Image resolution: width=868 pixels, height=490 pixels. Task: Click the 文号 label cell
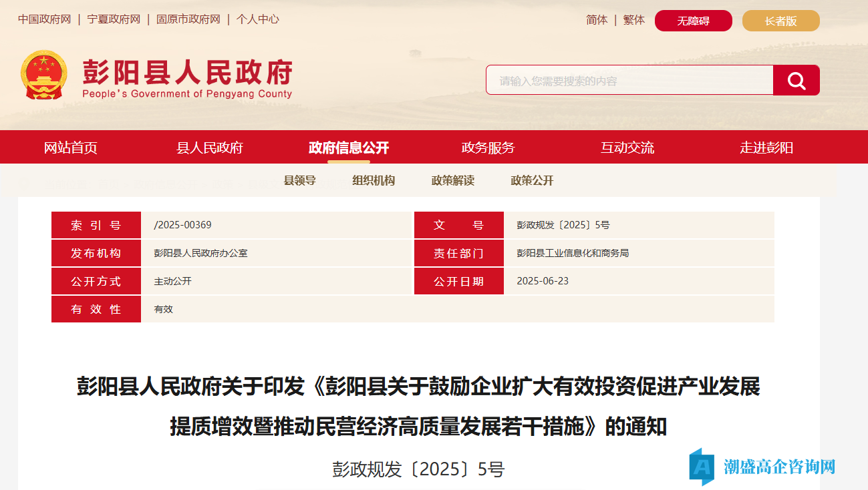(459, 225)
